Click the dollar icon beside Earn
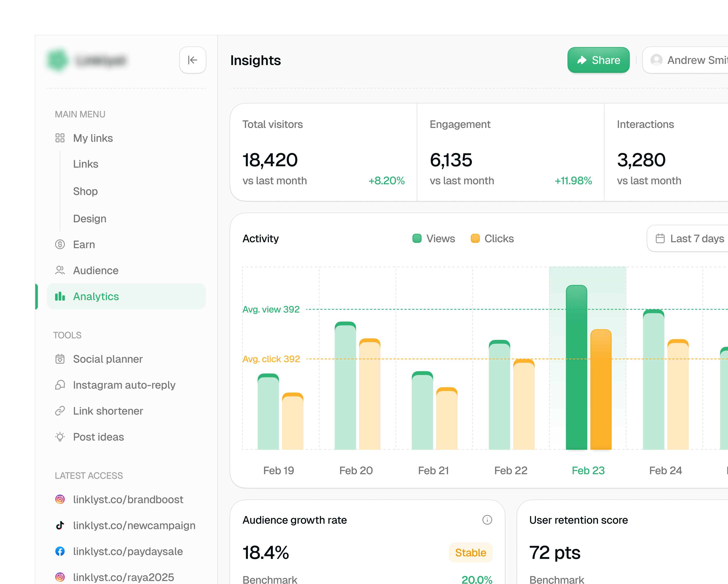The width and height of the screenshot is (728, 584). pyautogui.click(x=60, y=244)
